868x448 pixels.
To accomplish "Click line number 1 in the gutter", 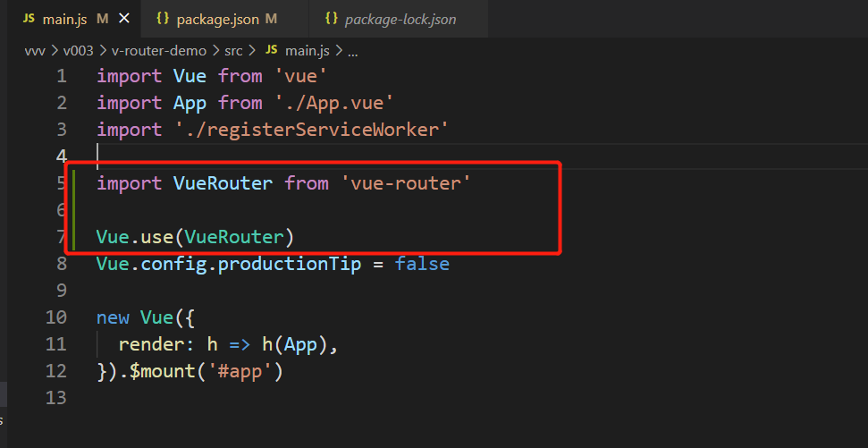I will pos(62,76).
